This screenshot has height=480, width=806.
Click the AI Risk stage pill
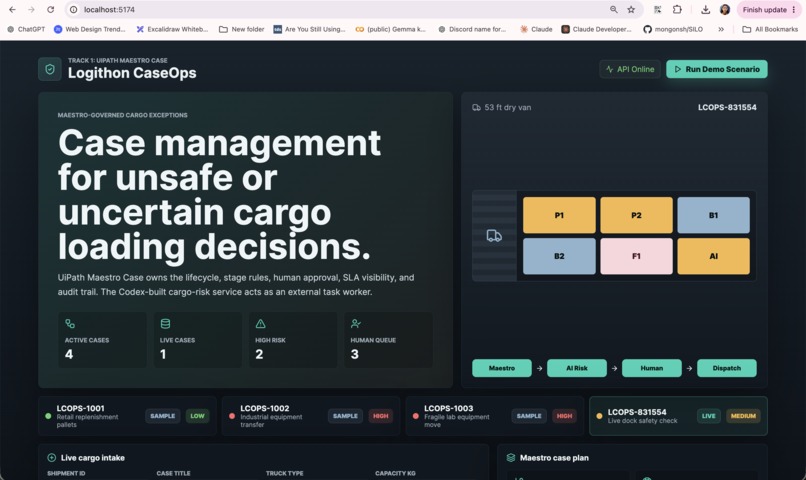click(x=577, y=368)
